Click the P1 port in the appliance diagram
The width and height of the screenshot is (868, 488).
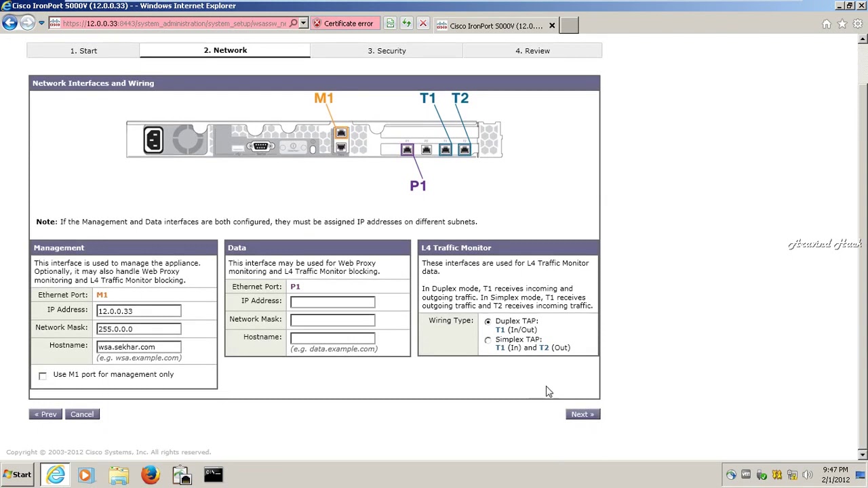point(407,150)
